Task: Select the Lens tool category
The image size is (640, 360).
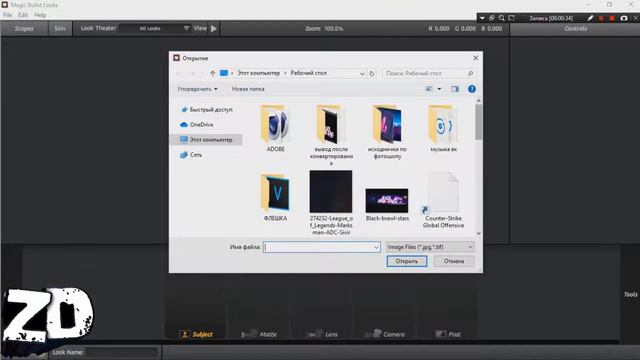Action: tap(323, 334)
